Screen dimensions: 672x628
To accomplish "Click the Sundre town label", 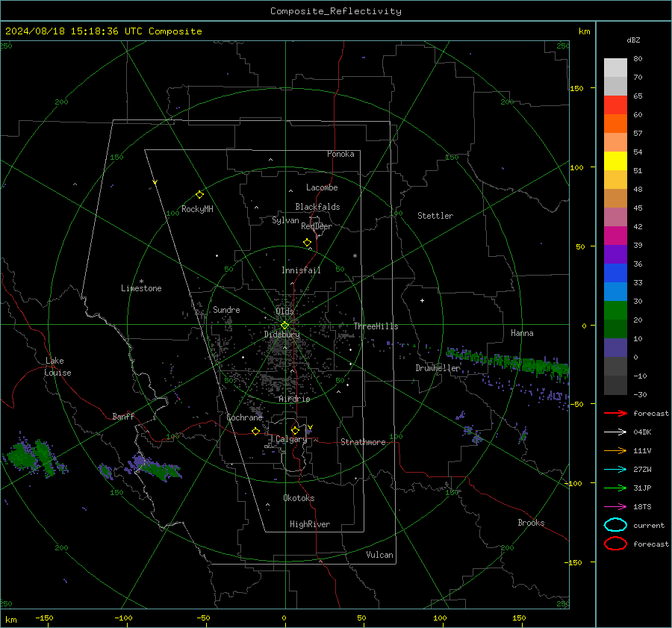I will tap(226, 309).
